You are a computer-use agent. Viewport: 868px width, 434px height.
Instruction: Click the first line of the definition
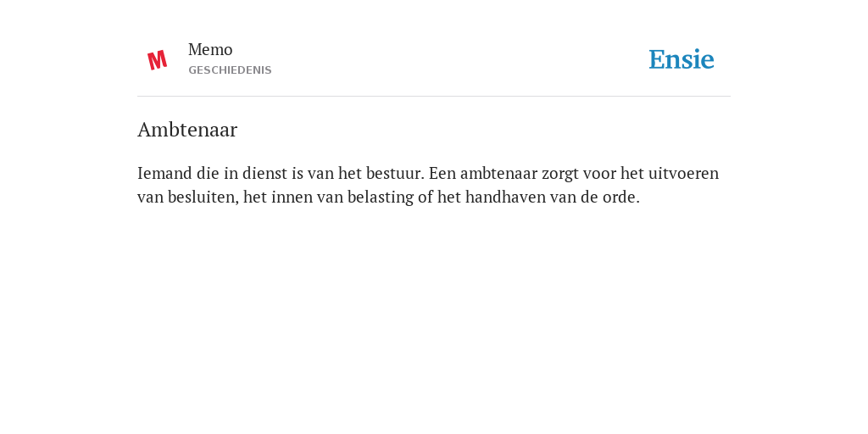point(428,174)
